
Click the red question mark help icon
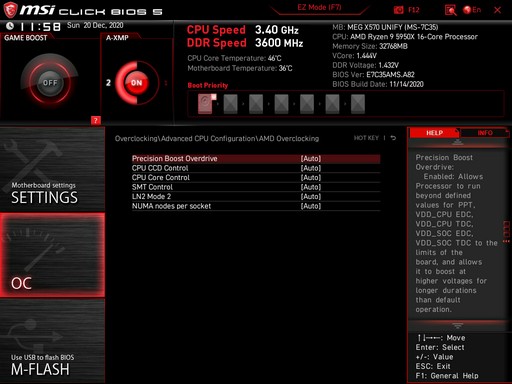coord(96,120)
